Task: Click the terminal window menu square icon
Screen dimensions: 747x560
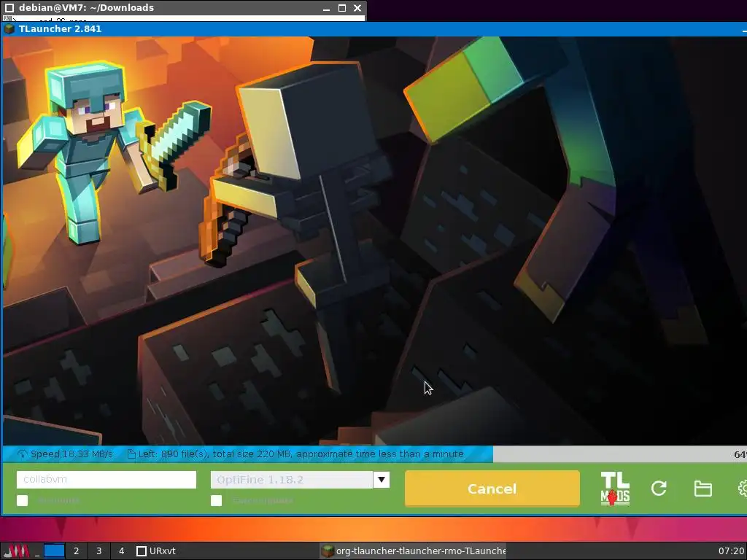Action: click(x=9, y=7)
